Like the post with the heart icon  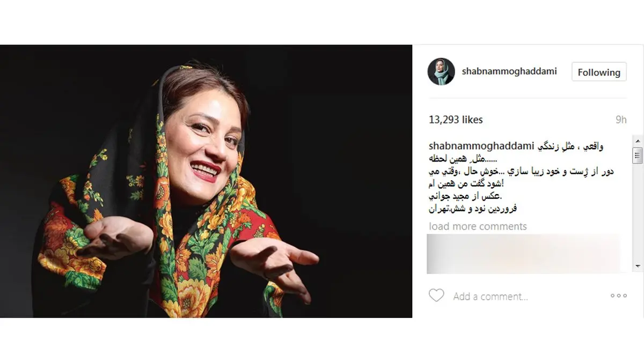(x=436, y=295)
